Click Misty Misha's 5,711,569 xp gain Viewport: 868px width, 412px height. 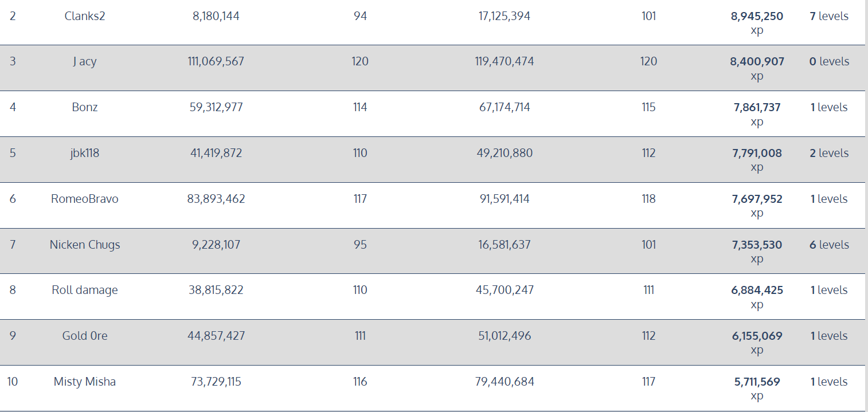pos(757,382)
